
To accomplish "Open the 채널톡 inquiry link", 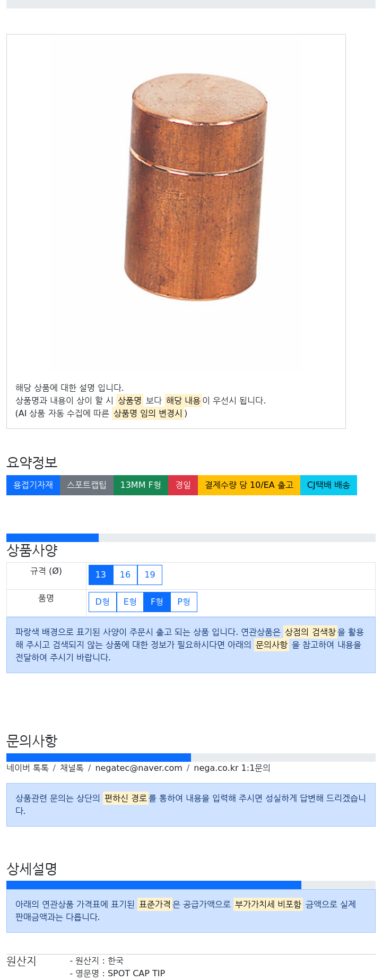I will tap(72, 768).
